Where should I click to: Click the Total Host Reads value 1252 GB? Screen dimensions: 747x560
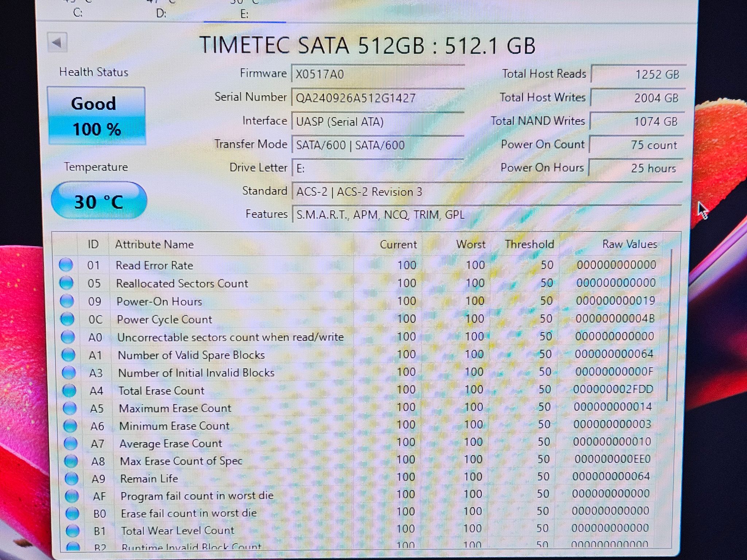point(638,74)
